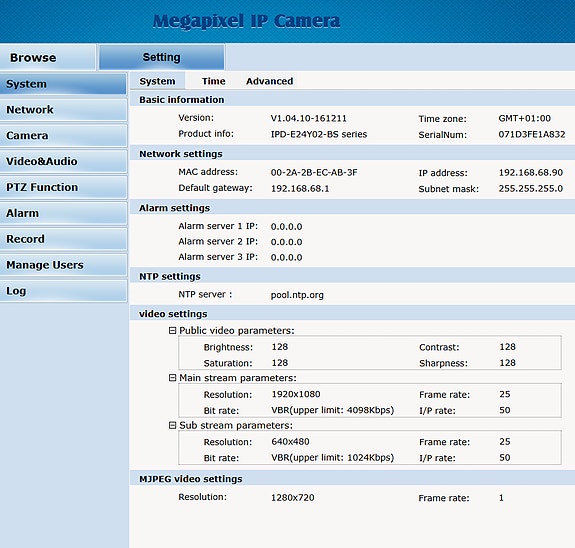Open the Browse tab
This screenshot has width=575, height=548.
pos(48,57)
